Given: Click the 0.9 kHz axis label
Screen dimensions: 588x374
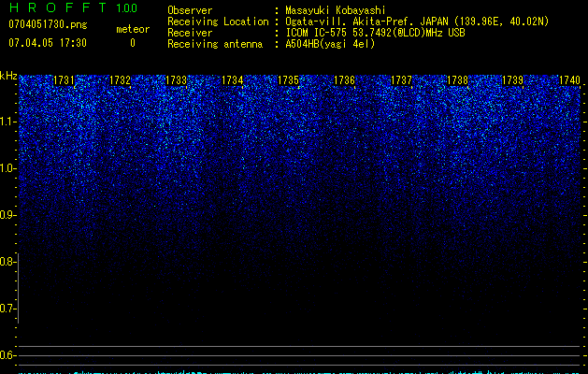Looking at the screenshot, I should [7, 215].
